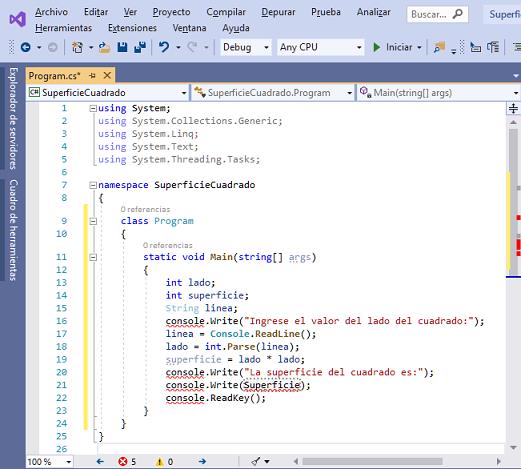Navigate backward with the blue arrow button
The image size is (521, 469).
26,48
